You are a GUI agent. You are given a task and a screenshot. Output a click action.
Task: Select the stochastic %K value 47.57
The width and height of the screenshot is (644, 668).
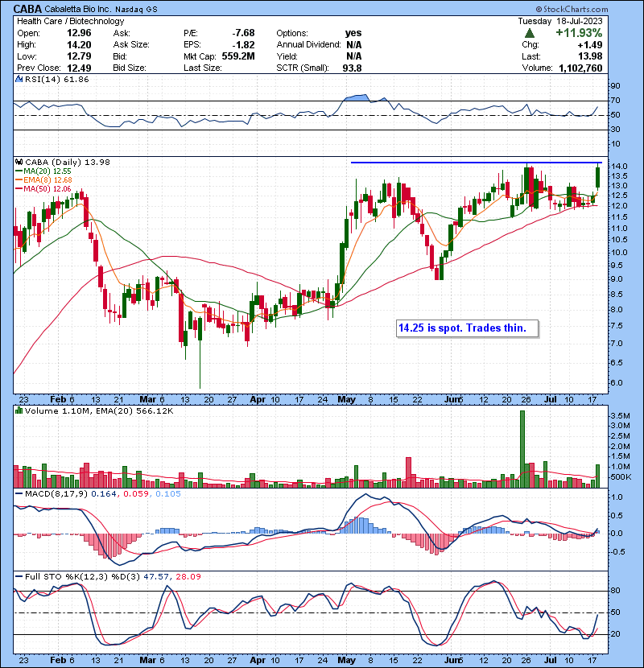click(156, 576)
